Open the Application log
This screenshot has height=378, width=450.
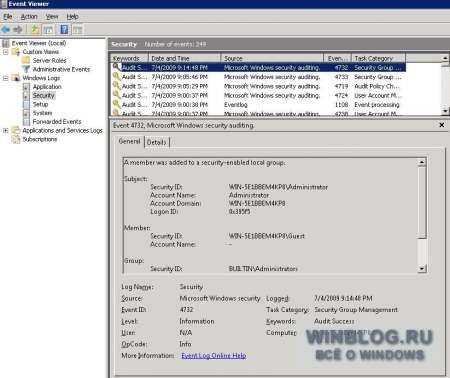[x=47, y=87]
